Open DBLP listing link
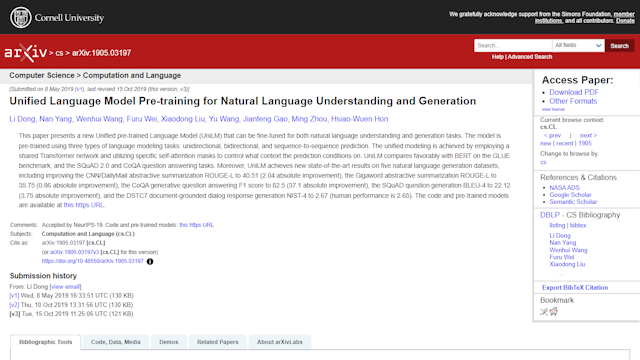This screenshot has height=360, width=640. coord(557,225)
